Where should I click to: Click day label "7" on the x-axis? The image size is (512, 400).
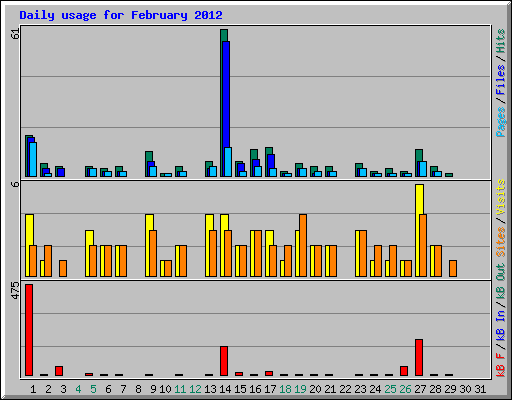pyautogui.click(x=123, y=389)
